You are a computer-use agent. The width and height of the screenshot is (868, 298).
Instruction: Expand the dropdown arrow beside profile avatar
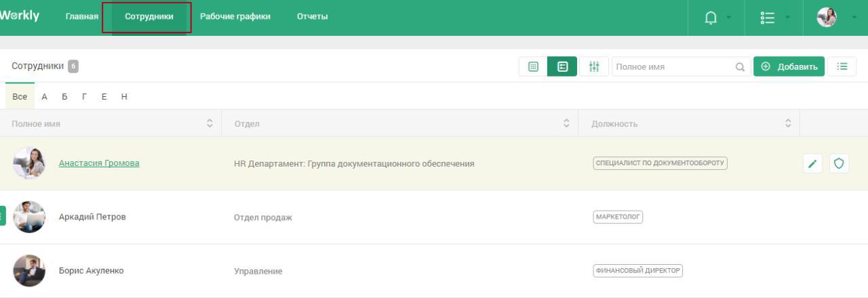pyautogui.click(x=853, y=17)
